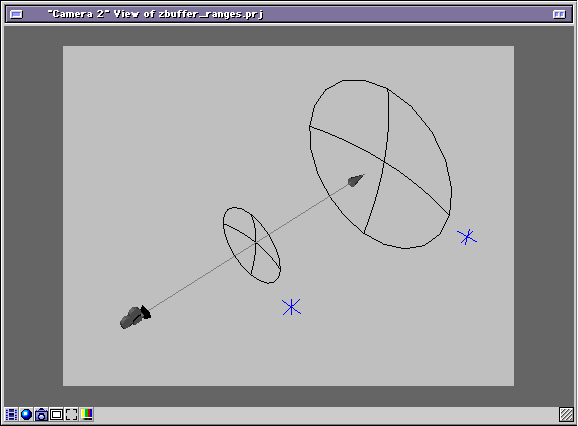
Task: Click the camera snapshot icon
Action: [x=41, y=415]
